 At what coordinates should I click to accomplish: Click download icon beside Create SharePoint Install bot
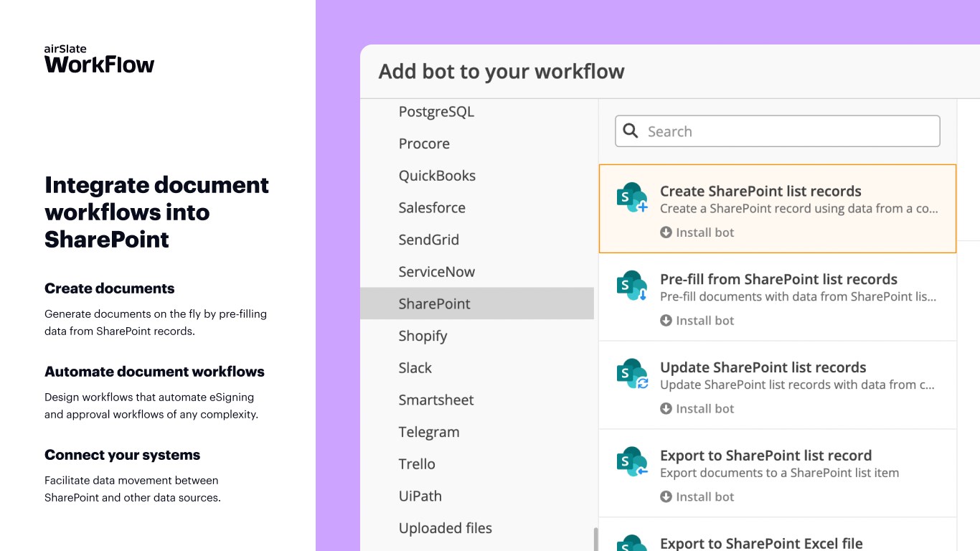point(666,232)
